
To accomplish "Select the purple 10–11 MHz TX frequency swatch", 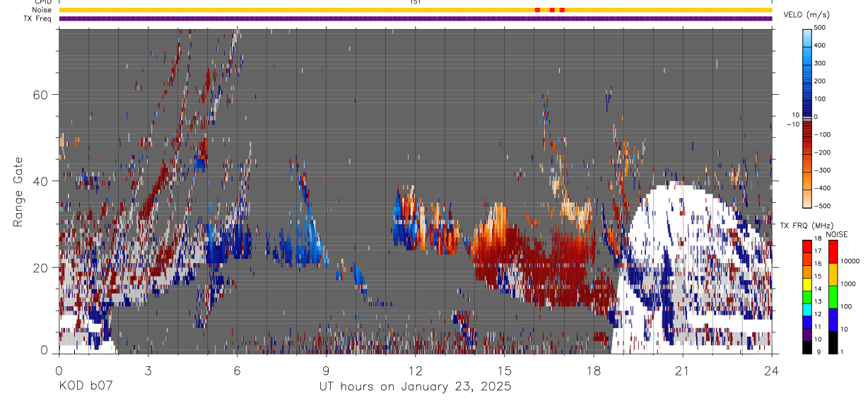I will click(x=807, y=334).
